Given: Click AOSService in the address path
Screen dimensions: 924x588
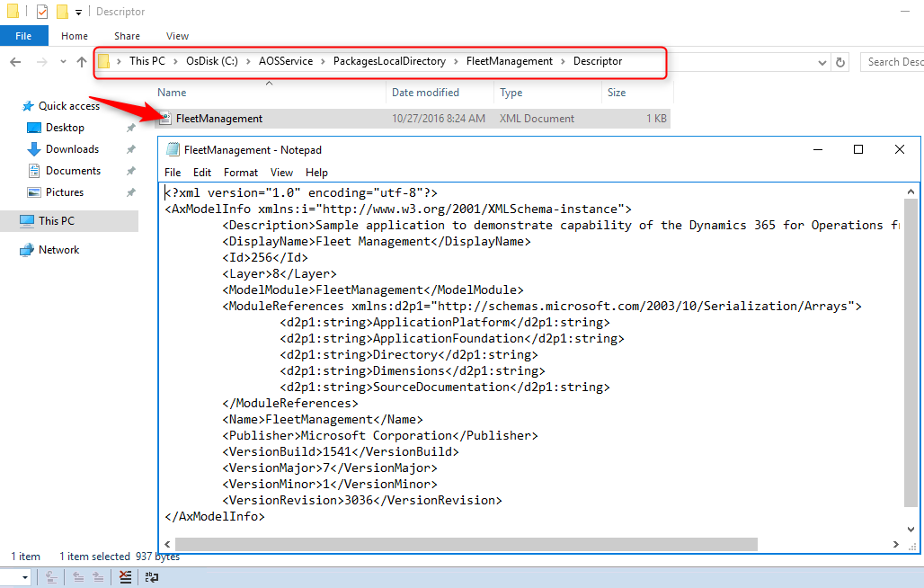Looking at the screenshot, I should (x=286, y=61).
